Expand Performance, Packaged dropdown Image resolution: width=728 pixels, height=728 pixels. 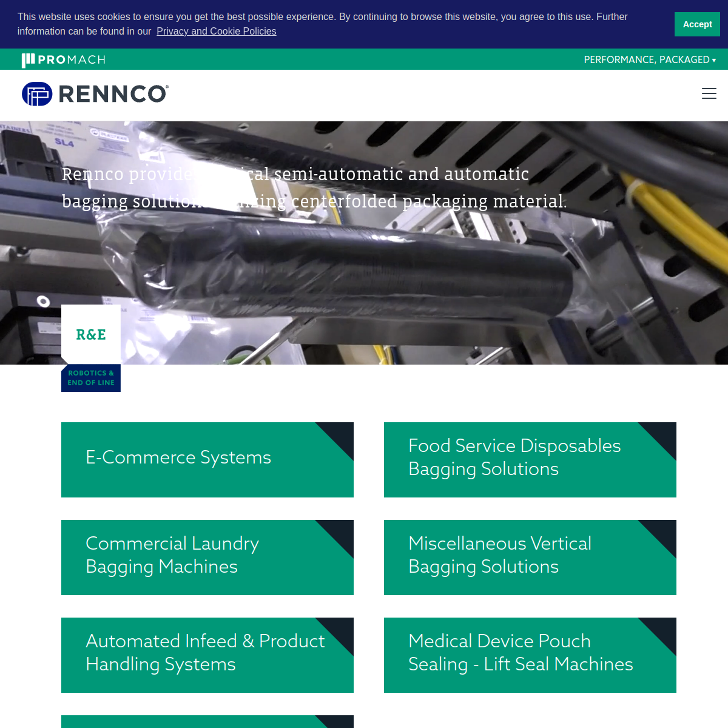pyautogui.click(x=650, y=59)
